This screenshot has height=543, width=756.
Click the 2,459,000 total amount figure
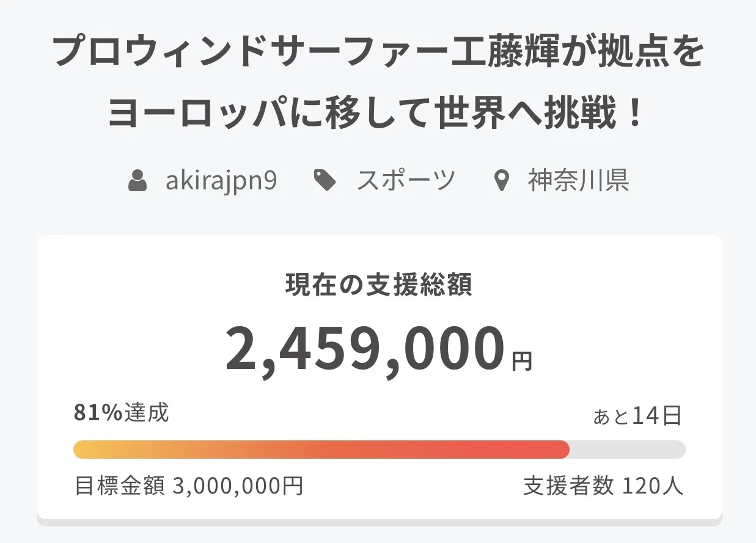pos(365,350)
